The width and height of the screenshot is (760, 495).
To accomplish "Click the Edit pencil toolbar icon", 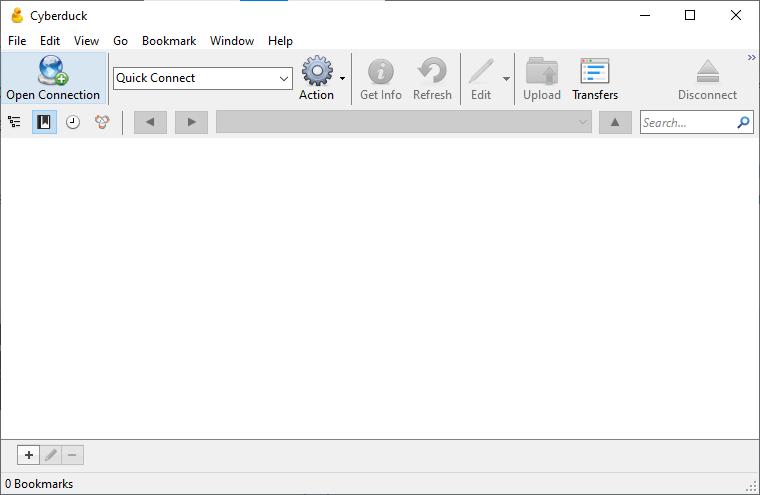I will click(481, 72).
